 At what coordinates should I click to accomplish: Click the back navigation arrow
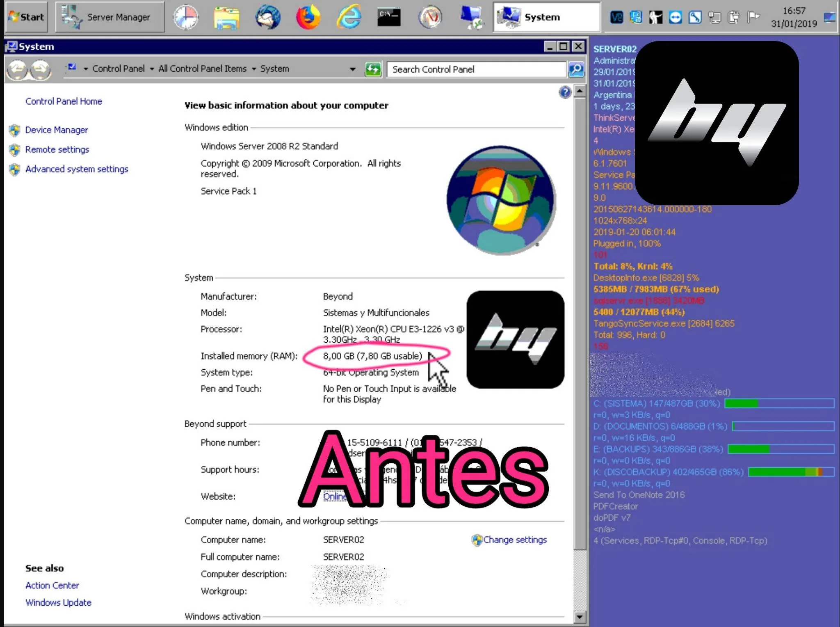tap(17, 70)
